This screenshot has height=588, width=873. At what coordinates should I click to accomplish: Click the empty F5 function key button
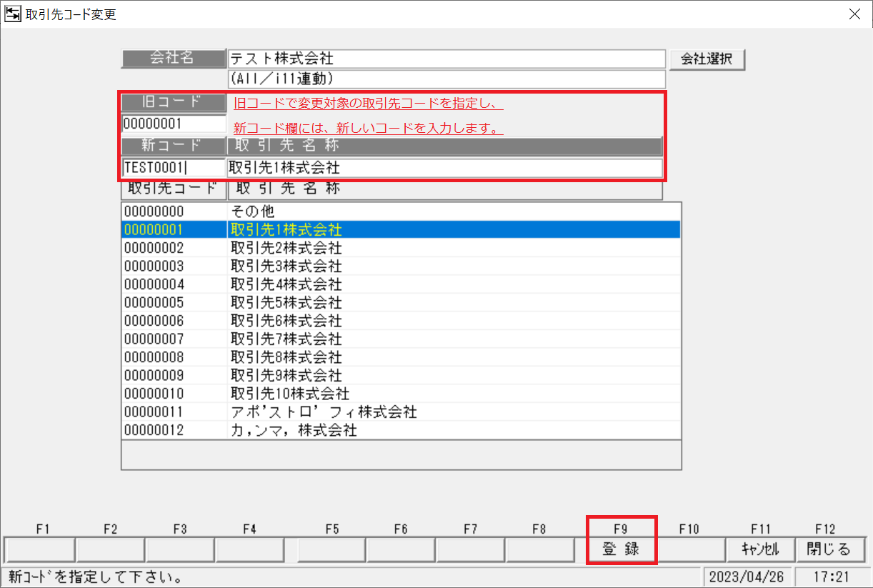coord(331,549)
